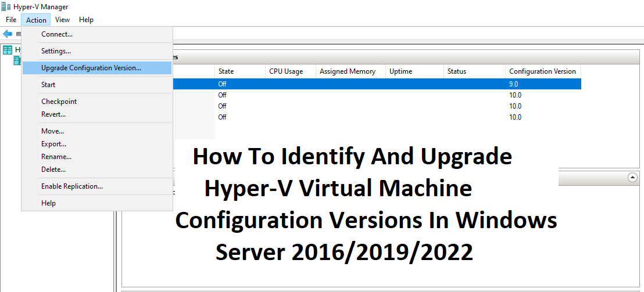Image resolution: width=644 pixels, height=292 pixels.
Task: Select Enable Replication... menu entry
Action: (97, 186)
